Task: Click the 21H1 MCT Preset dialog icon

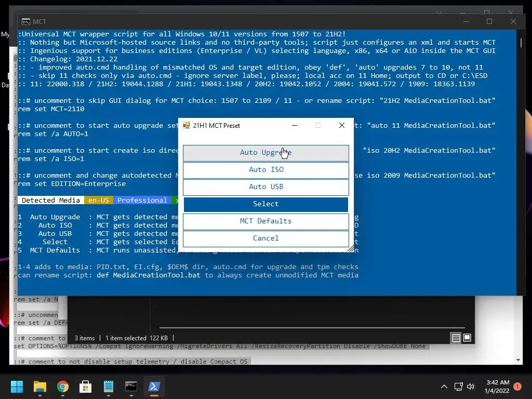Action: point(187,126)
